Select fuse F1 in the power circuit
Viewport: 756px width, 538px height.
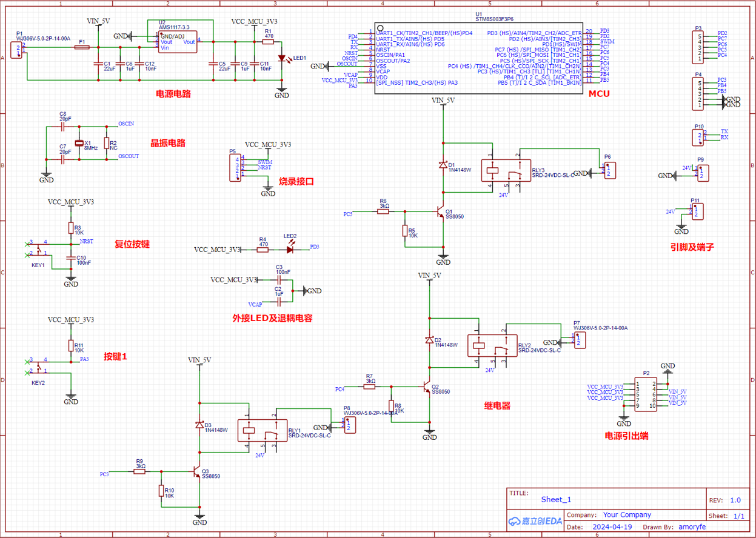(x=82, y=47)
